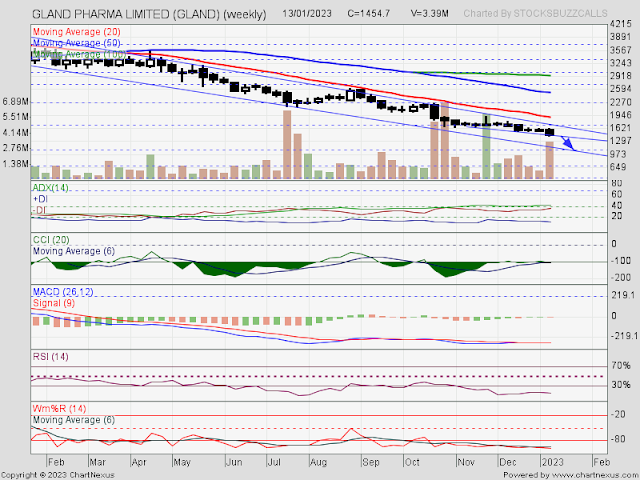Viewport: 640px width, 480px height.
Task: Click the -DI legend label
Action: pos(39,210)
